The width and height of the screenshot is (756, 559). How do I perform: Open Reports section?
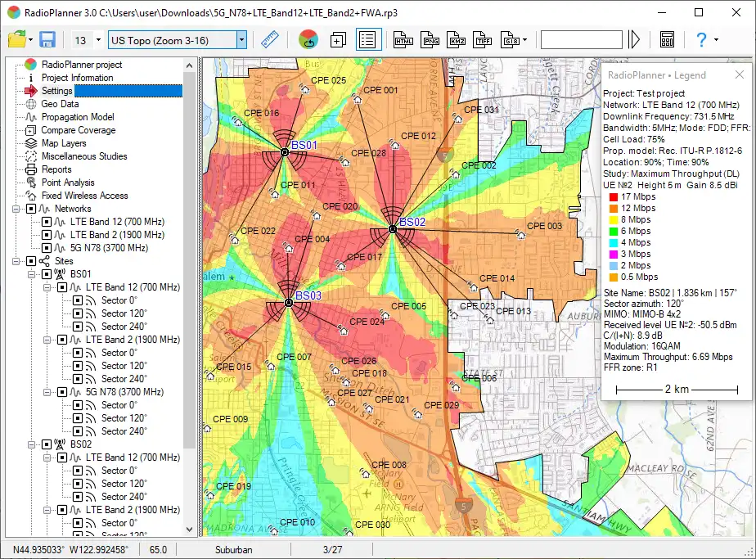click(56, 169)
